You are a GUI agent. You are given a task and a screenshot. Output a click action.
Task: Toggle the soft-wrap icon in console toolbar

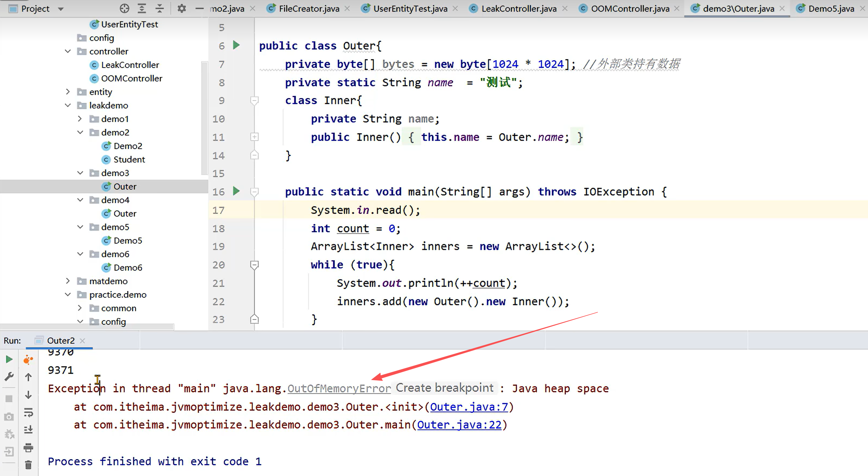(x=28, y=412)
